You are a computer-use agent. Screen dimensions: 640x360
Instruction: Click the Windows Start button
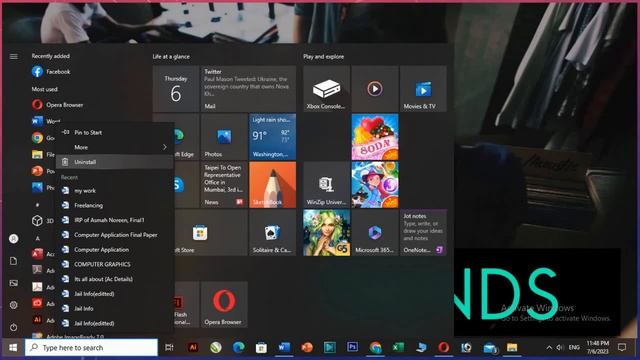[13, 347]
